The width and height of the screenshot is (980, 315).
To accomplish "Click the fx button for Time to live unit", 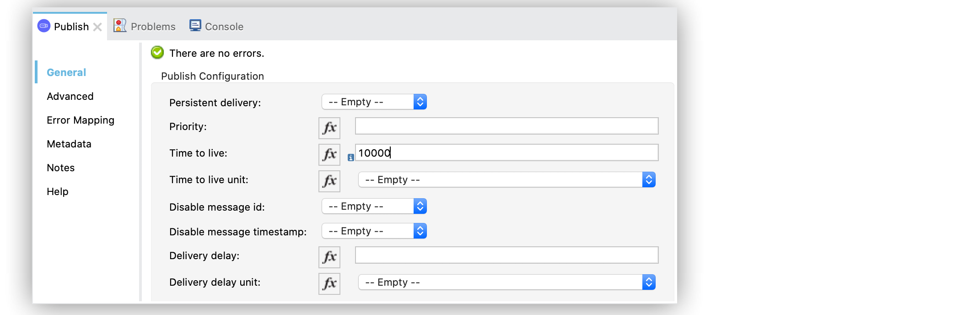I will click(x=329, y=181).
